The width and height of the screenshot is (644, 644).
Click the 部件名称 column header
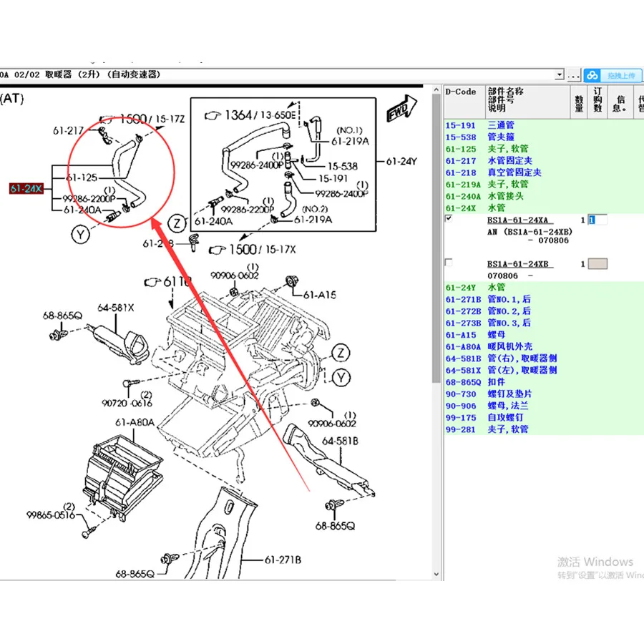[x=528, y=102]
